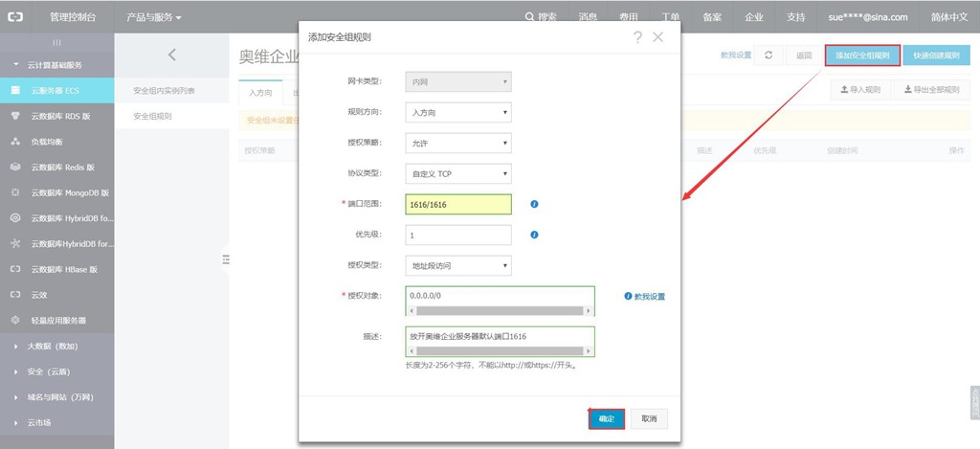Viewport: 980px width, 449px height.
Task: Click the refresh icon button in toolbar
Action: (768, 56)
